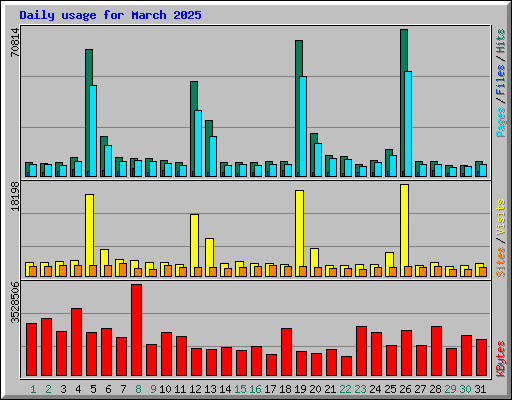Click the red KBytes bar for day 4
The height and width of the screenshot is (400, 512).
[x=76, y=342]
